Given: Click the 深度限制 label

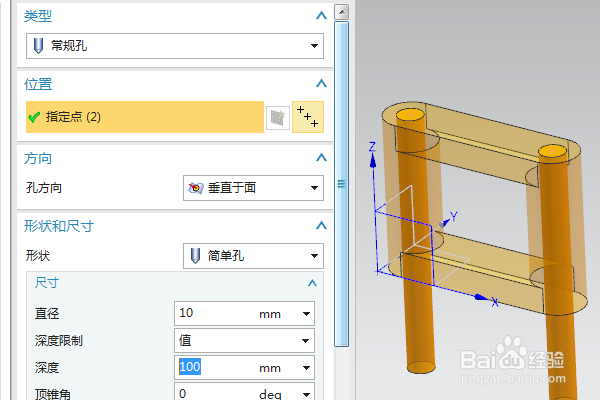Looking at the screenshot, I should [59, 340].
